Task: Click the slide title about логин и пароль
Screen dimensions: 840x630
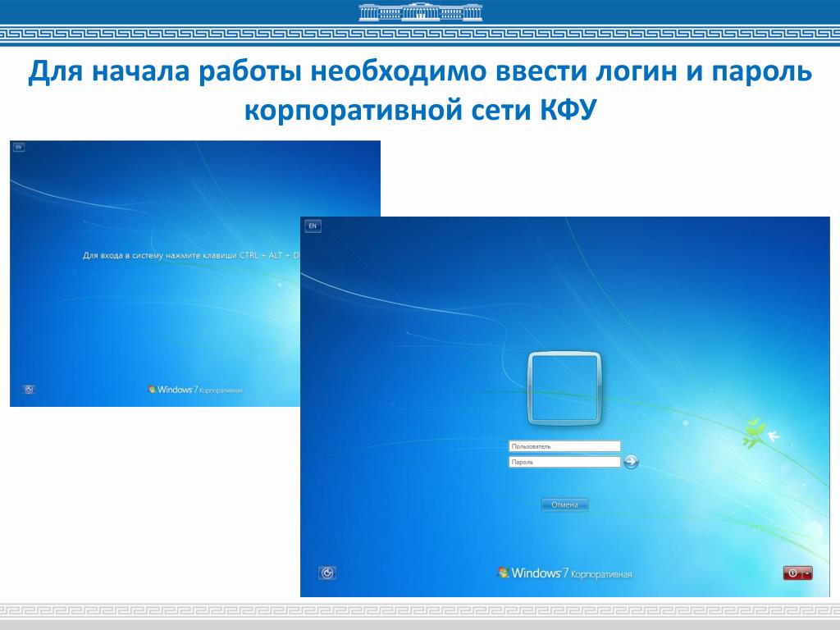Action: (420, 90)
